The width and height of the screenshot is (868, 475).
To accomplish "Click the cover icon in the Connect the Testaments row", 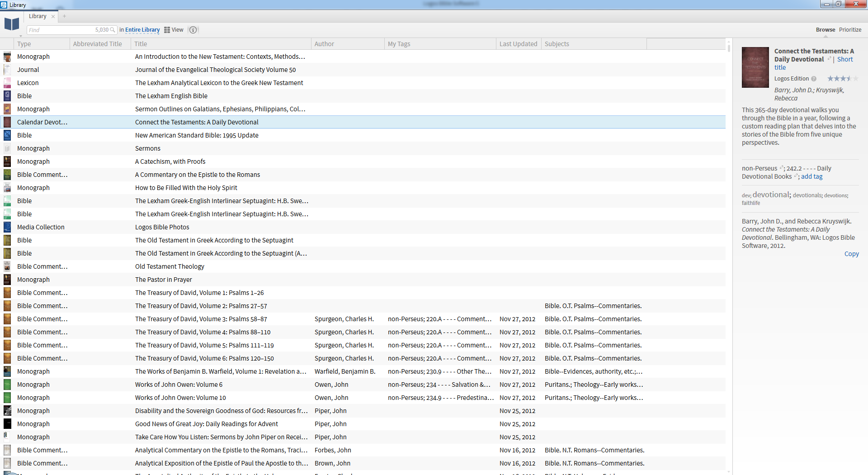I will pos(7,122).
